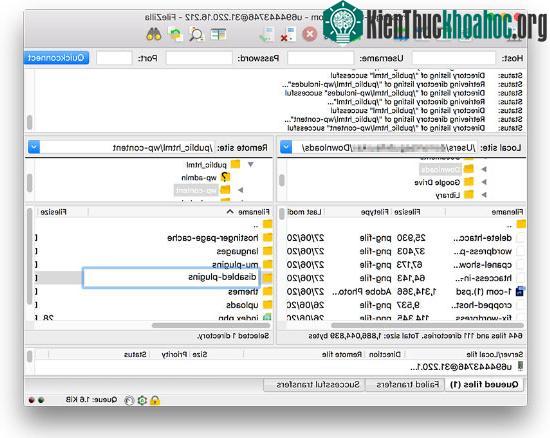The image size is (550, 438).
Task: Click the round red cancel operation icon
Action: click(x=310, y=34)
